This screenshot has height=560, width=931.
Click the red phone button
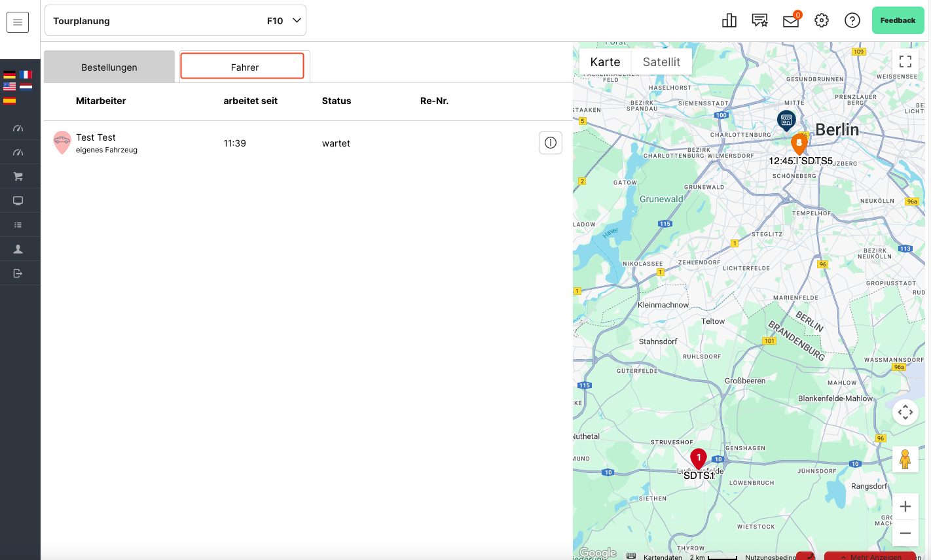[x=807, y=556]
